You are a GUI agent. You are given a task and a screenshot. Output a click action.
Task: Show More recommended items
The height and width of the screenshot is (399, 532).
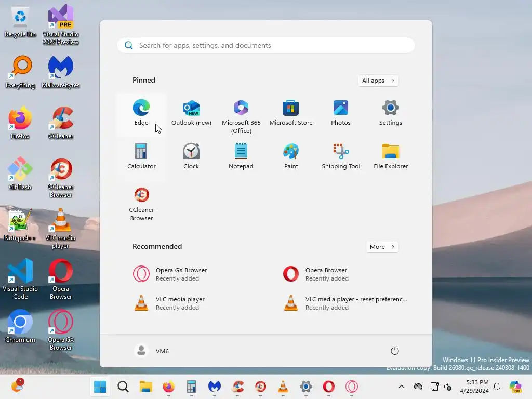[x=382, y=247]
